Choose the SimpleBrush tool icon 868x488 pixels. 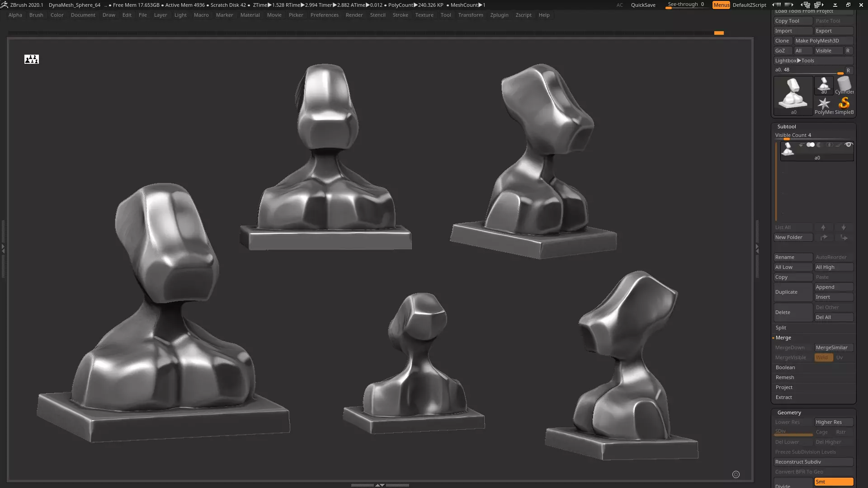pyautogui.click(x=844, y=106)
